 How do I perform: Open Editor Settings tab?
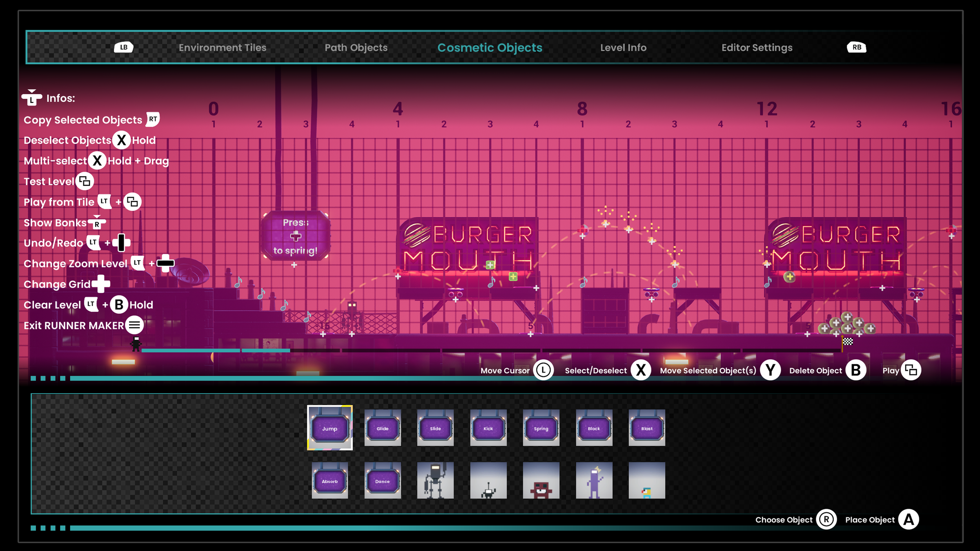click(757, 47)
